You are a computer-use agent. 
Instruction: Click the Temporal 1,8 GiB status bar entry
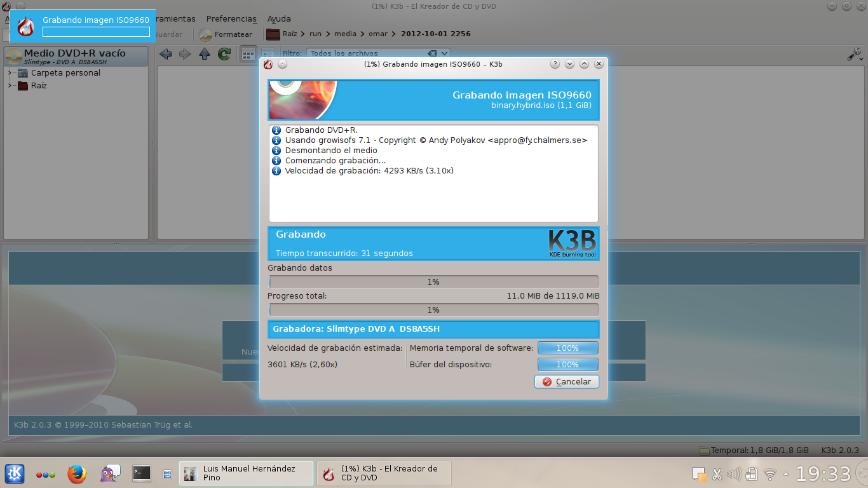coord(754,451)
